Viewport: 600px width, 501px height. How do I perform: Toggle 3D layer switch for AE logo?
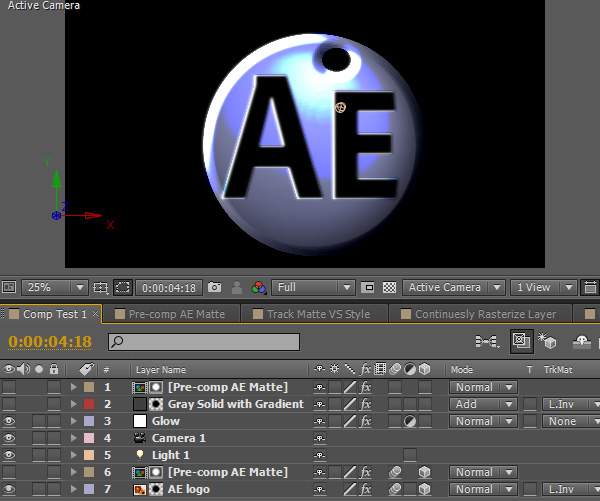tap(425, 490)
